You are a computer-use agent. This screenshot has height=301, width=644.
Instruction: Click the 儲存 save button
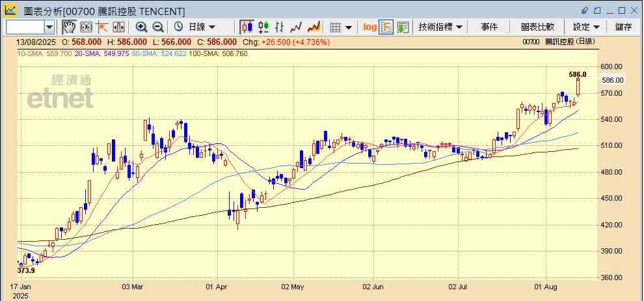point(623,27)
